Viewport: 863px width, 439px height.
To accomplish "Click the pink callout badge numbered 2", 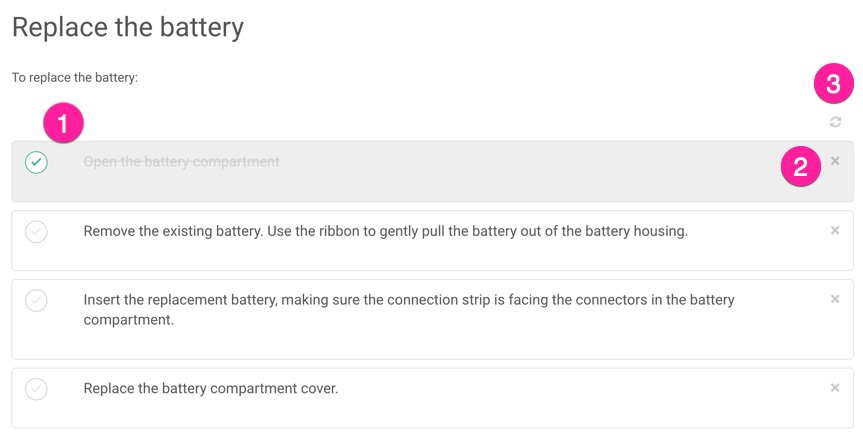I will tap(800, 167).
